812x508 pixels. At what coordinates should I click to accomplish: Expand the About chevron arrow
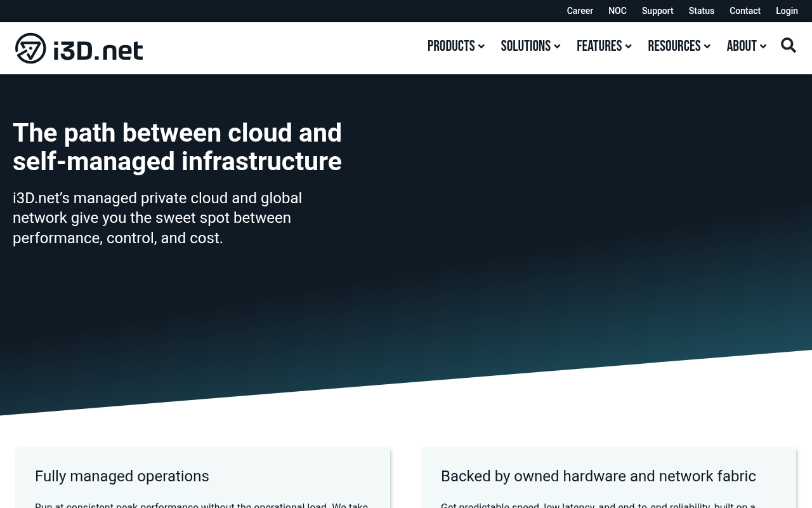click(x=763, y=46)
